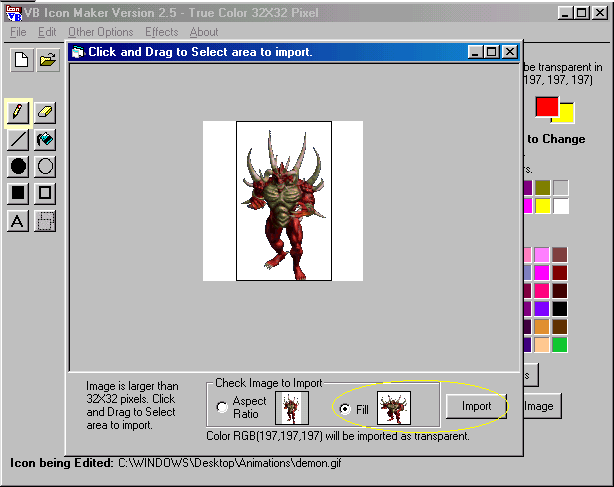Viewport: 614px width, 487px height.
Task: Click the 'Icon being Edited' file path text
Action: pyautogui.click(x=229, y=463)
